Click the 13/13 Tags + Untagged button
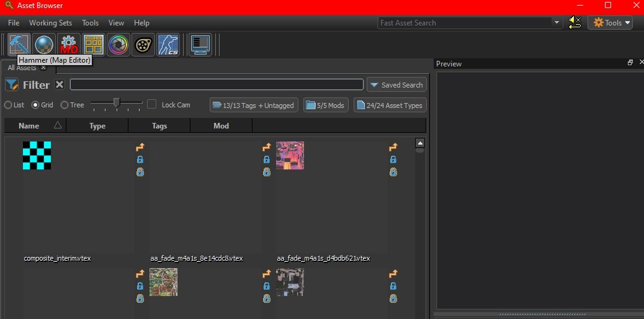Screen dimensions: 644x319 point(253,105)
